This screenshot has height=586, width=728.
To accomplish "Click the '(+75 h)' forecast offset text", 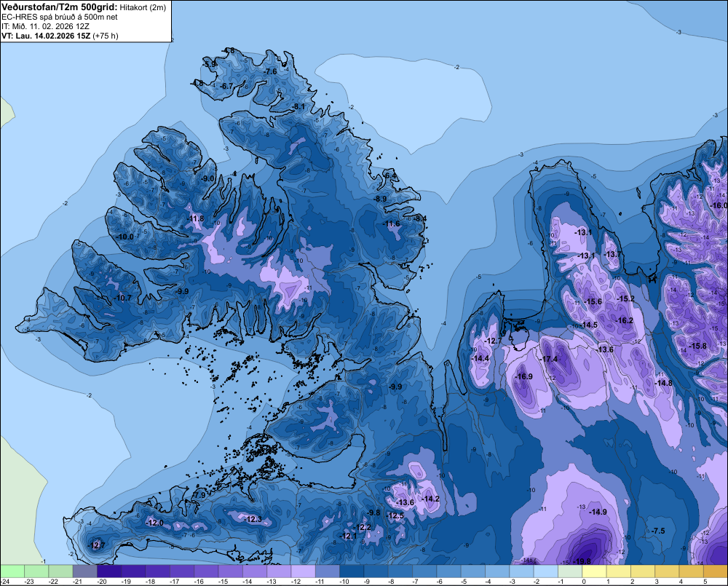I will (x=106, y=36).
